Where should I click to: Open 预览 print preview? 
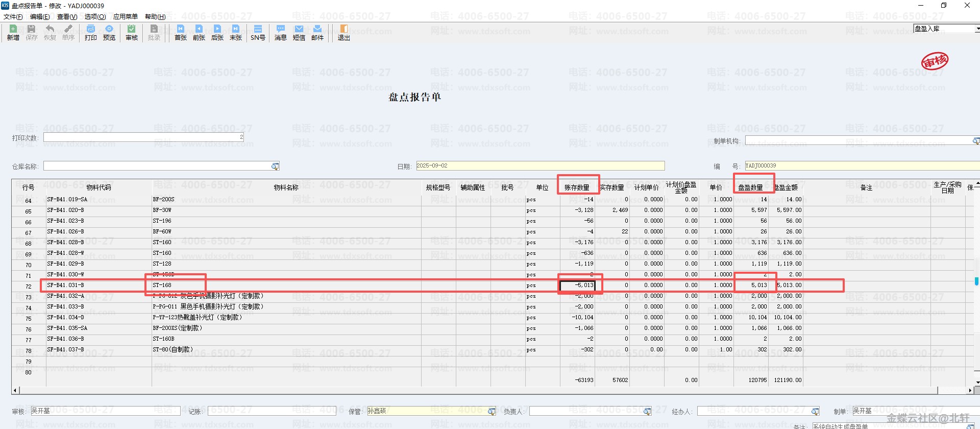(109, 32)
